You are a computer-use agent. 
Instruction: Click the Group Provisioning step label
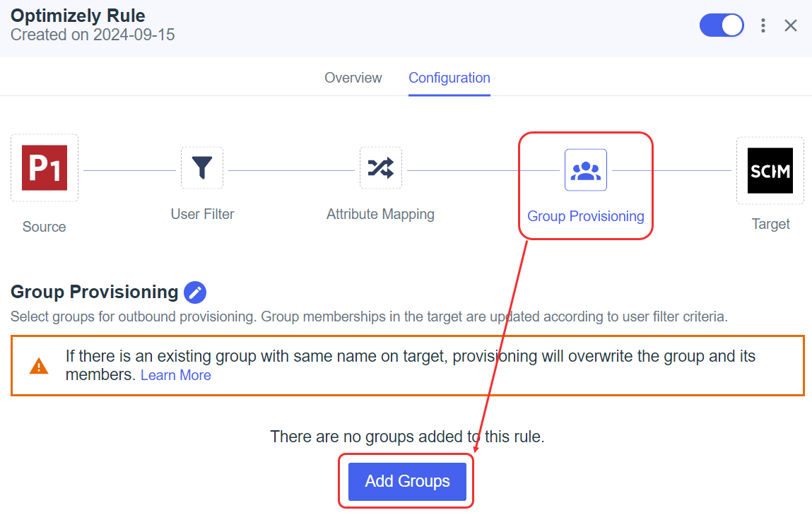586,216
